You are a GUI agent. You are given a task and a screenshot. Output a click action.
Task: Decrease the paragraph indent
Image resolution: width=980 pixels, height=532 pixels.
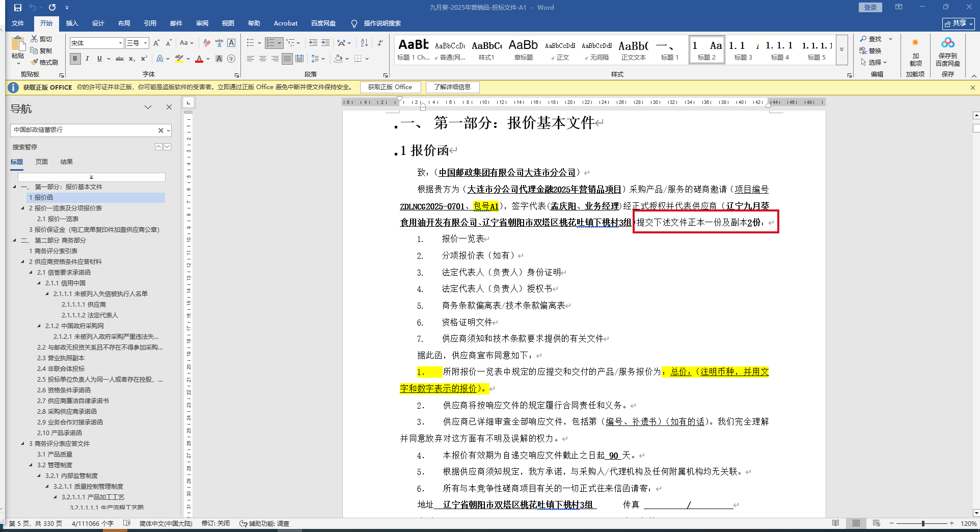pyautogui.click(x=313, y=43)
